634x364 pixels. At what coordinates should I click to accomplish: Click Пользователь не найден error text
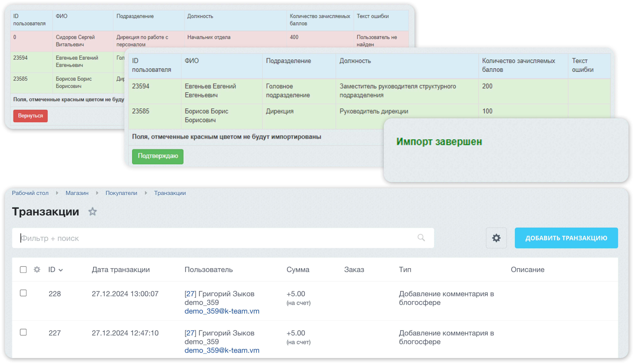[x=377, y=41]
